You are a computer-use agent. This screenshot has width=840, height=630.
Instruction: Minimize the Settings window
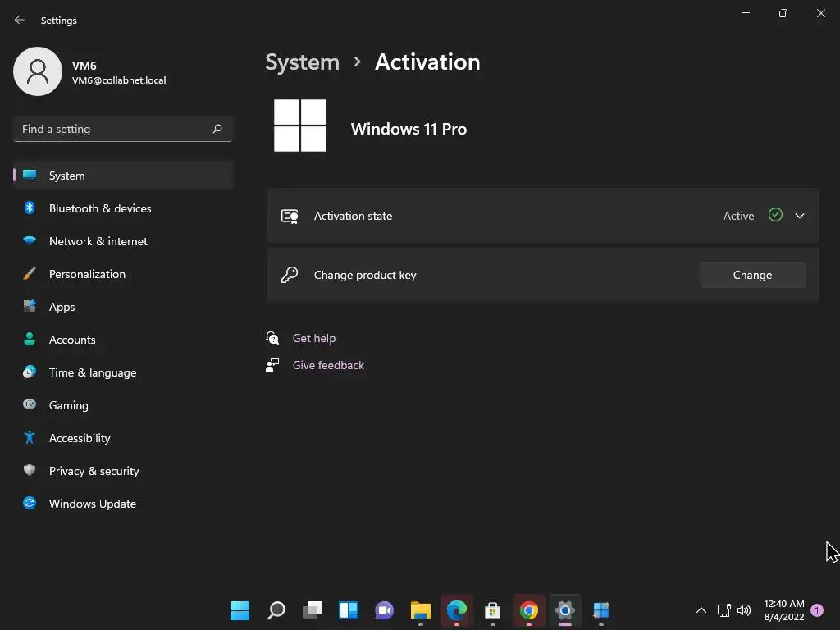[745, 13]
